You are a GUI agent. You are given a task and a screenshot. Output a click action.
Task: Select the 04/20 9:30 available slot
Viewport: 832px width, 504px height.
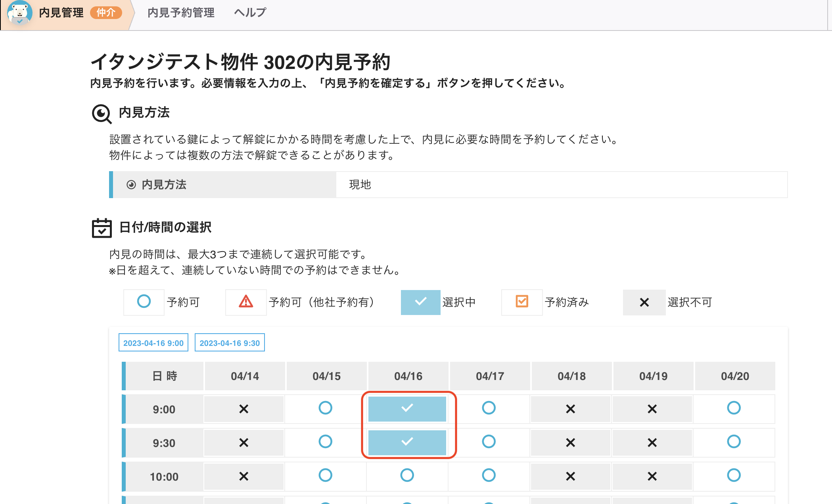(734, 441)
